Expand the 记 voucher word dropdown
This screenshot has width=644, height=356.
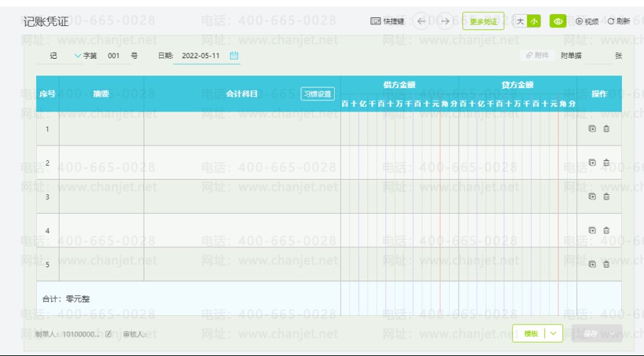(77, 55)
